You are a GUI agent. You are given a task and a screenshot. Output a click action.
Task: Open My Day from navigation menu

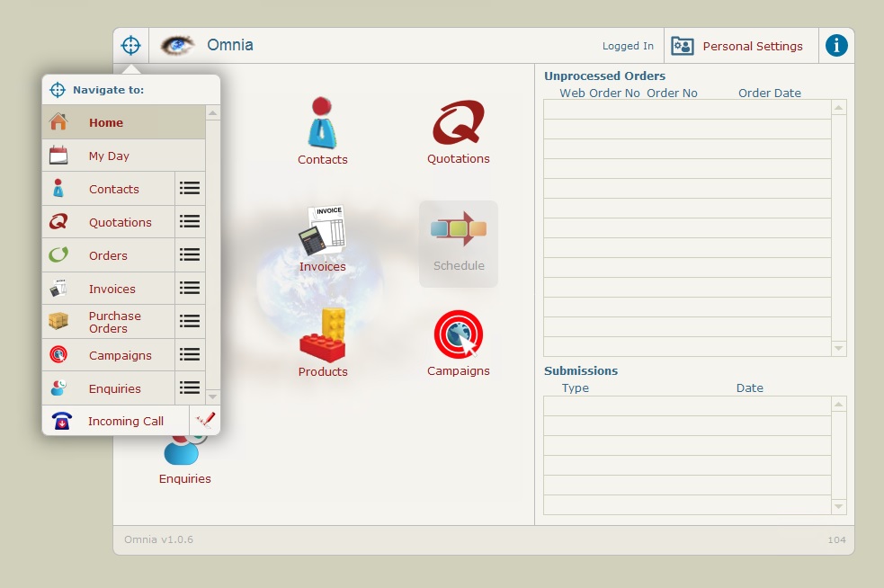point(123,156)
